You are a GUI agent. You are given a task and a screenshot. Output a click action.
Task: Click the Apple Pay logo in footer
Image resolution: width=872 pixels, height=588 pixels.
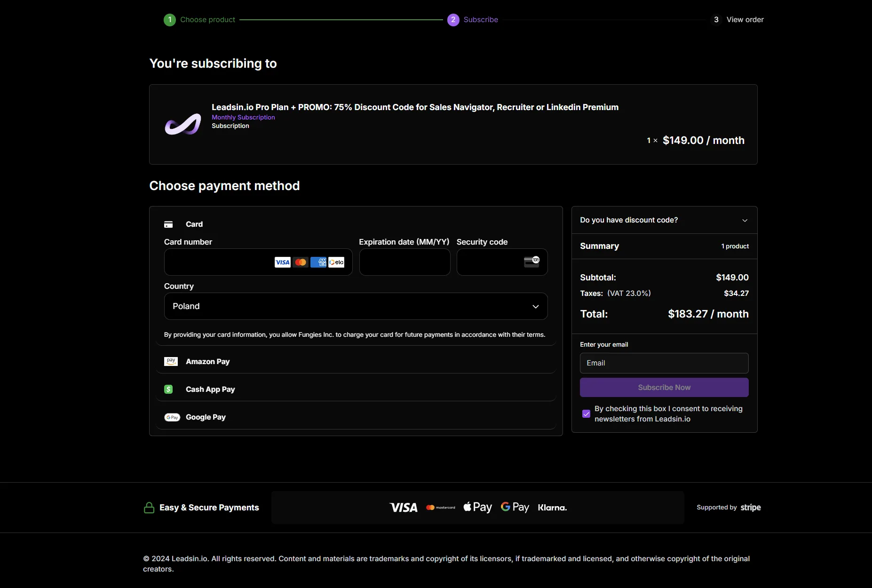(x=477, y=507)
